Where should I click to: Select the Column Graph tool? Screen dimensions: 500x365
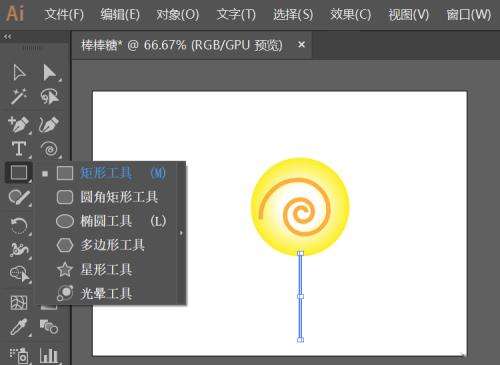[49, 355]
